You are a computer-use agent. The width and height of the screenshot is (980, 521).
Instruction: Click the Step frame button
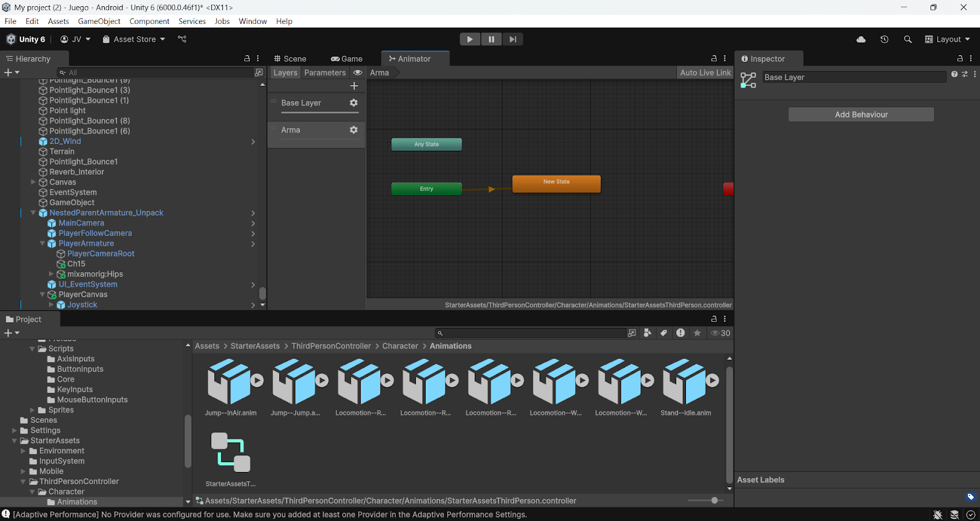coord(513,39)
